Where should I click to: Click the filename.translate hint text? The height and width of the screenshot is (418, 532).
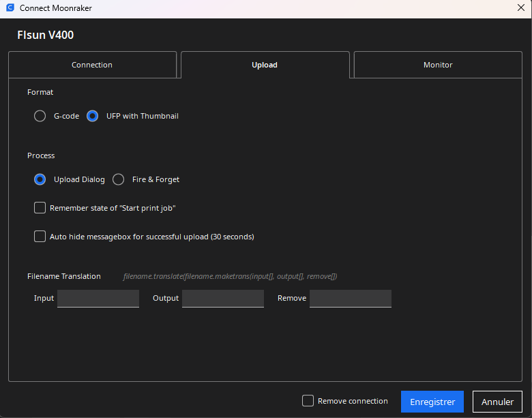point(230,277)
